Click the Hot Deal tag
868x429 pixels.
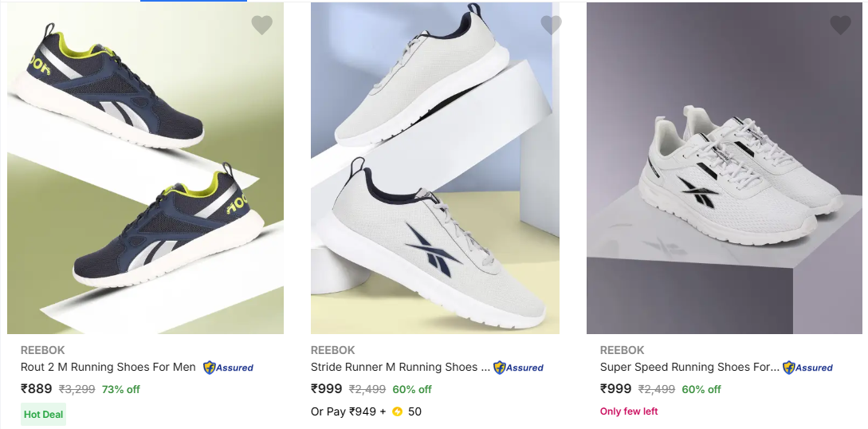click(x=43, y=415)
